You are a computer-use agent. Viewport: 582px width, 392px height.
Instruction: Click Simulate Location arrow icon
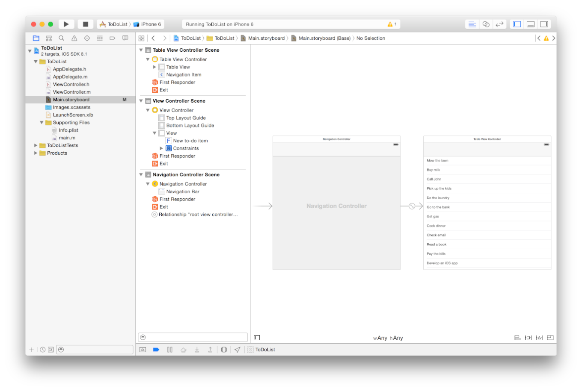click(x=237, y=350)
